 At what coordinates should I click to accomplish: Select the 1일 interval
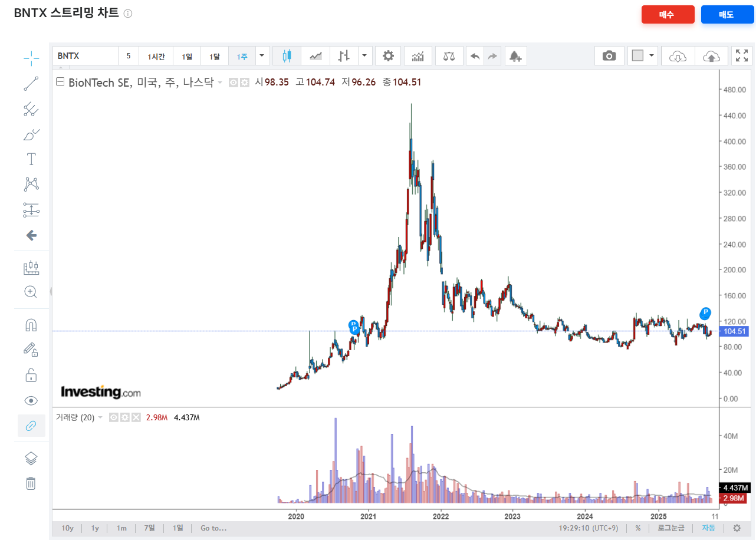click(187, 56)
